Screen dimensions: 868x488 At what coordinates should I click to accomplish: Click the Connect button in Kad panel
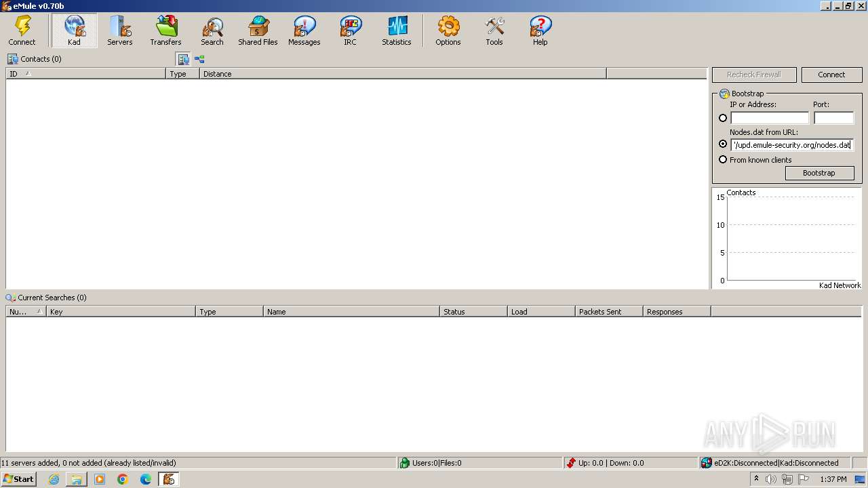tap(832, 75)
